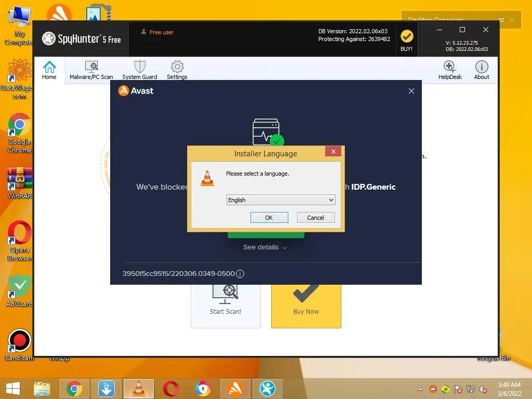Open the taskbar clock and date
Viewport: 532px width, 399px height.
(509, 389)
